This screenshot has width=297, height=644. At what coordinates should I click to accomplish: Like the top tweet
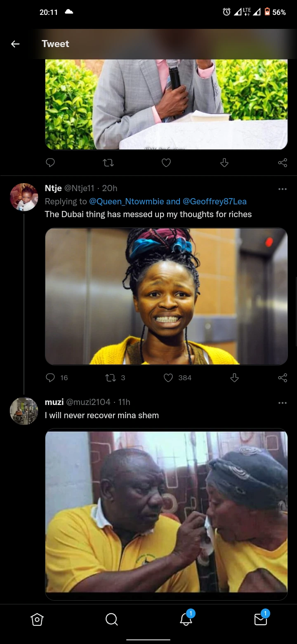[166, 163]
